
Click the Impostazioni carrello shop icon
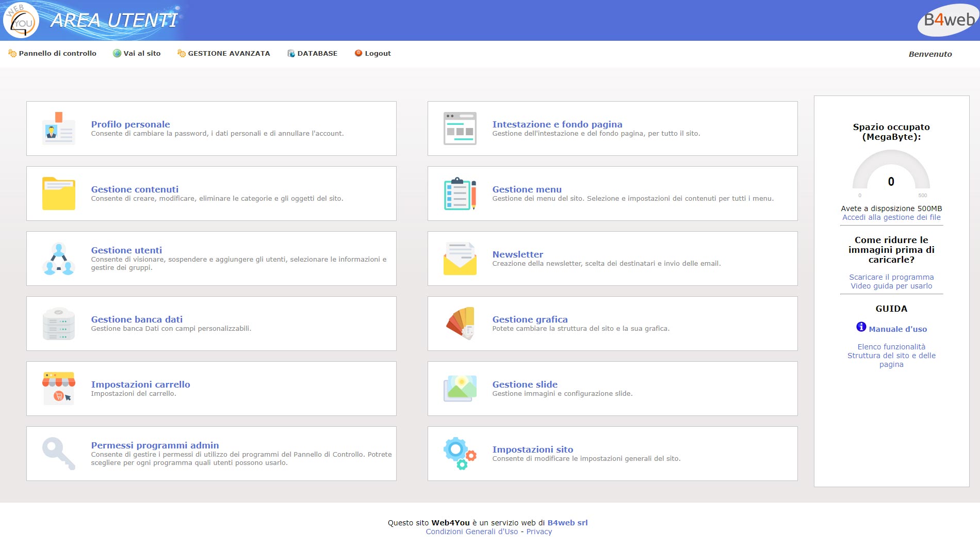pos(59,389)
